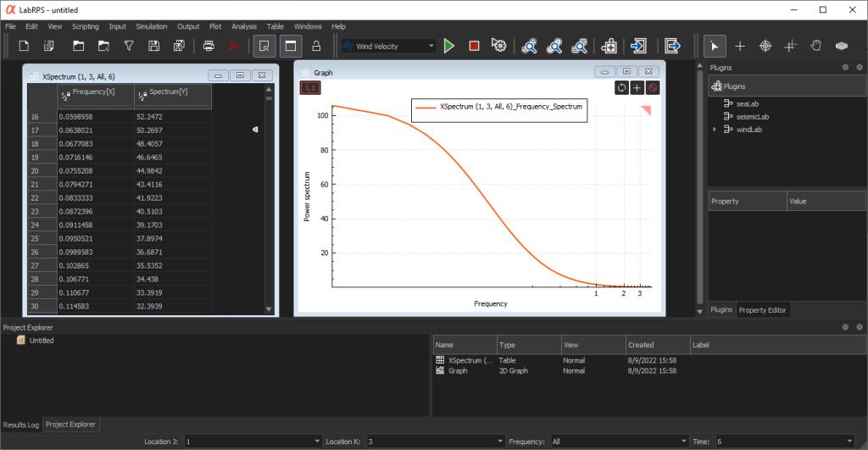Toggle the window layout button beside padlock
This screenshot has height=450, width=868.
click(290, 46)
